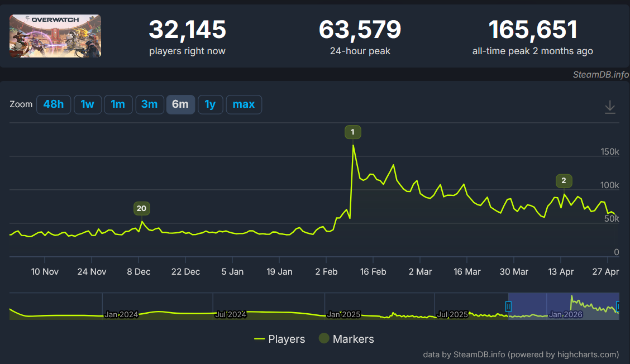Click the highlighted navigator selection area
Image resolution: width=630 pixels, height=364 pixels.
[x=564, y=306]
